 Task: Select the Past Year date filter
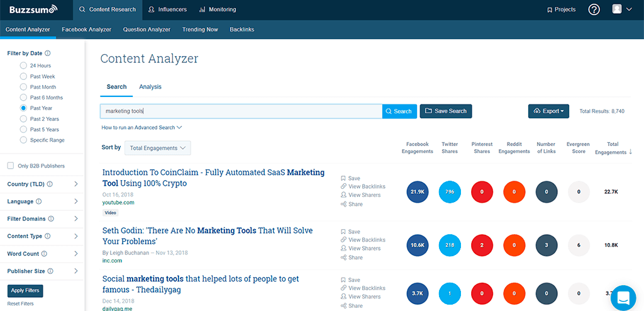click(23, 108)
